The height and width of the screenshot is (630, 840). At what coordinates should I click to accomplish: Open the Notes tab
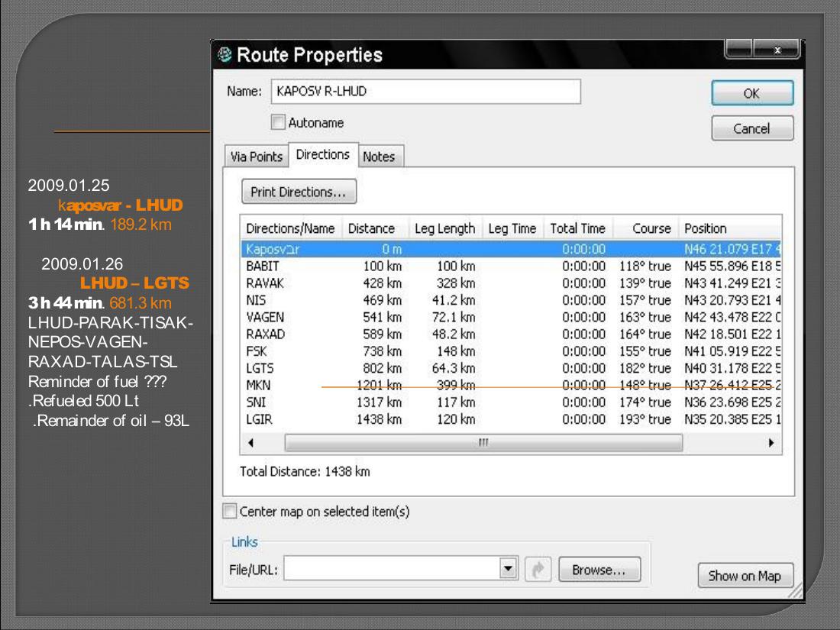click(x=380, y=157)
